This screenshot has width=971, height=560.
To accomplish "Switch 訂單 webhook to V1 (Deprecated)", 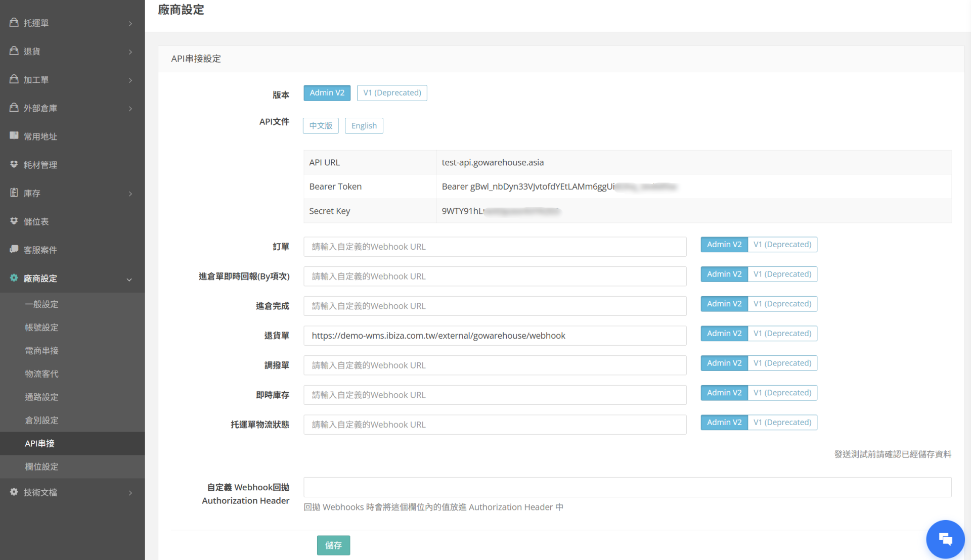I will point(782,245).
